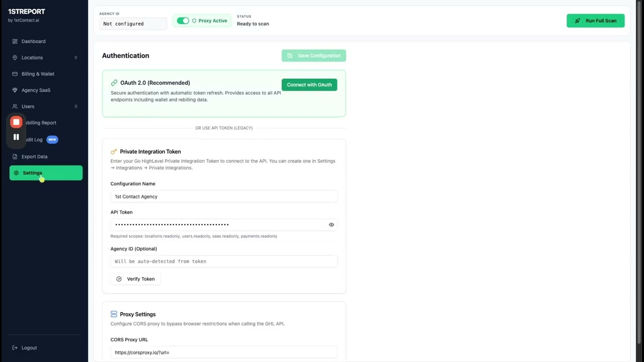Viewport: 644px width, 362px height.
Task: Pause the screen recording
Action: pyautogui.click(x=16, y=137)
